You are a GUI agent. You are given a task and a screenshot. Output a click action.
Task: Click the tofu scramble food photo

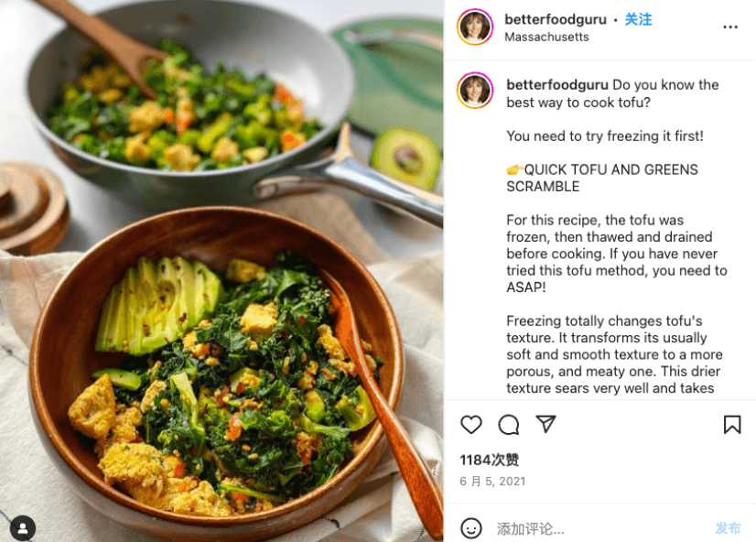tap(221, 271)
